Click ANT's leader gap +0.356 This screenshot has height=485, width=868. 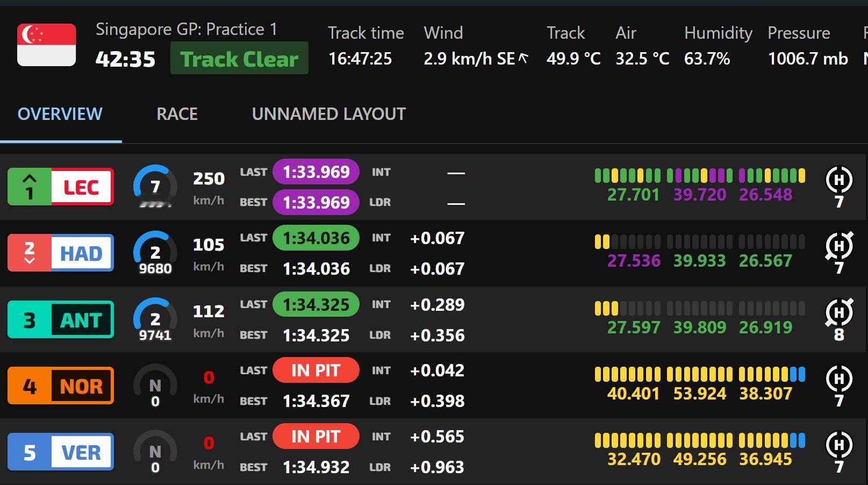[437, 336]
